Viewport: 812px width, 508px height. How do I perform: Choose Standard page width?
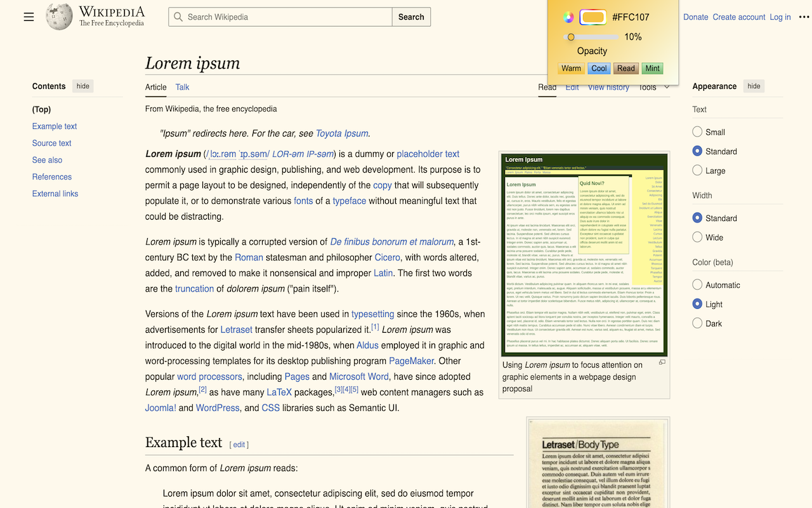[697, 218]
